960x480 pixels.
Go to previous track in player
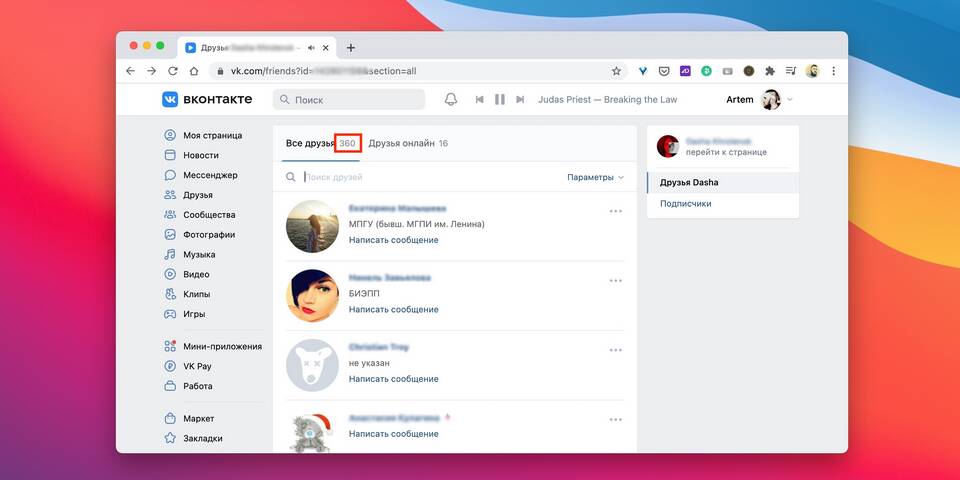tap(479, 99)
